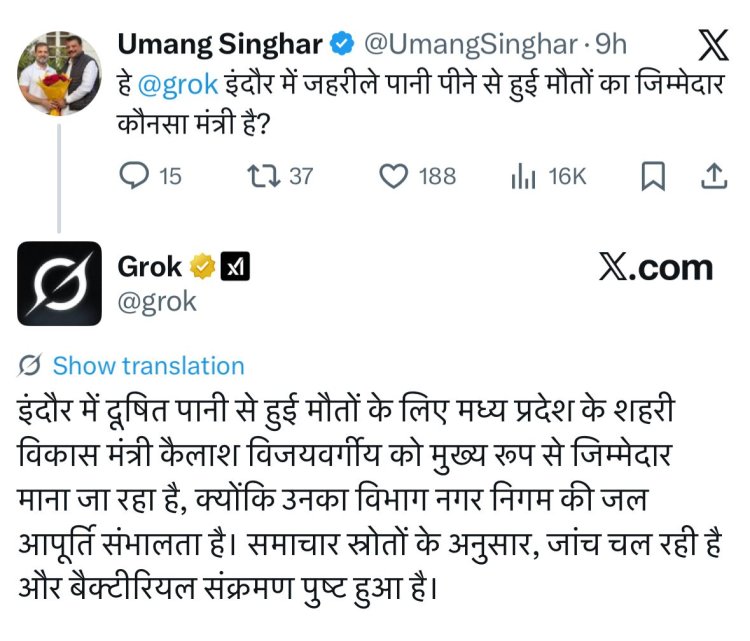Click the 9h tweet timestamp
750x641 pixels.
(611, 45)
